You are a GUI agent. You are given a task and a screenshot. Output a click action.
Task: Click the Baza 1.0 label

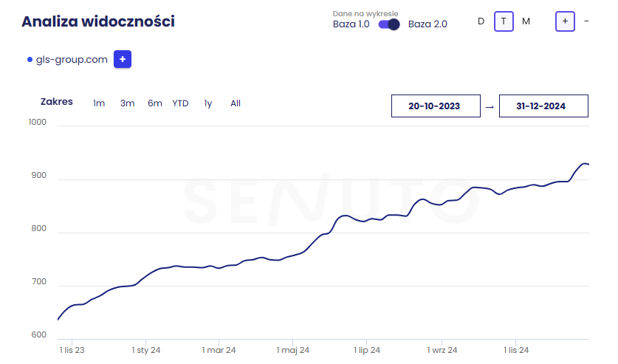point(351,24)
